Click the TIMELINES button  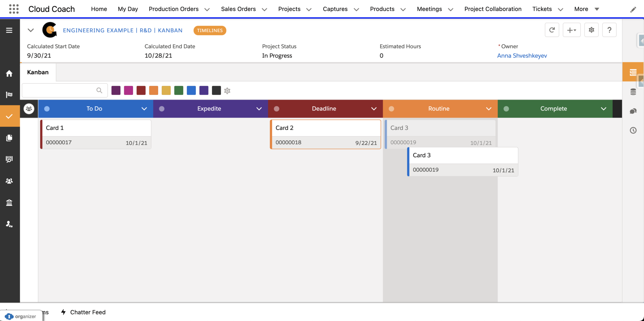(x=209, y=30)
